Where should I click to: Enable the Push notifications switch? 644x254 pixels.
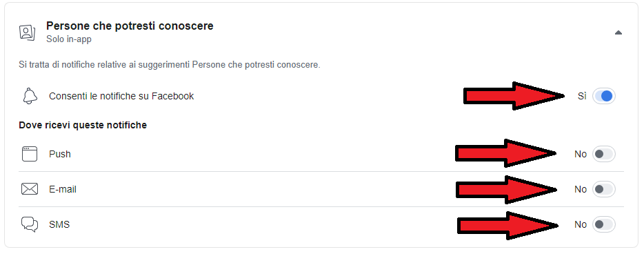(603, 154)
